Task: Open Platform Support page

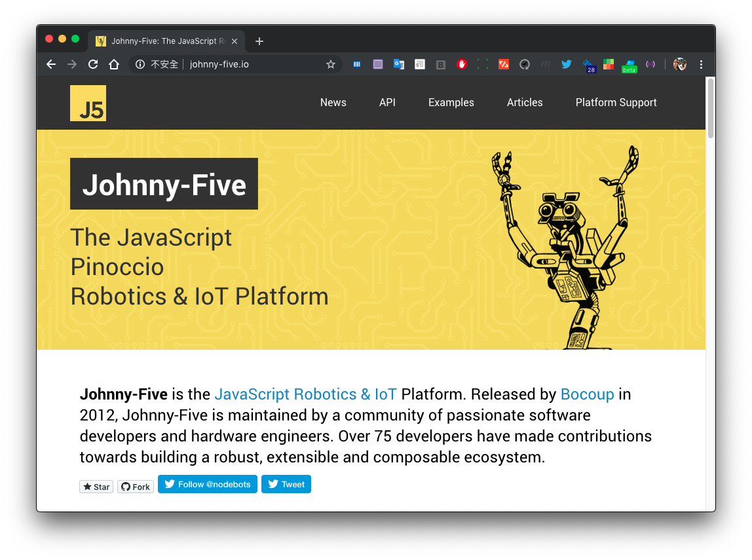Action: click(616, 103)
